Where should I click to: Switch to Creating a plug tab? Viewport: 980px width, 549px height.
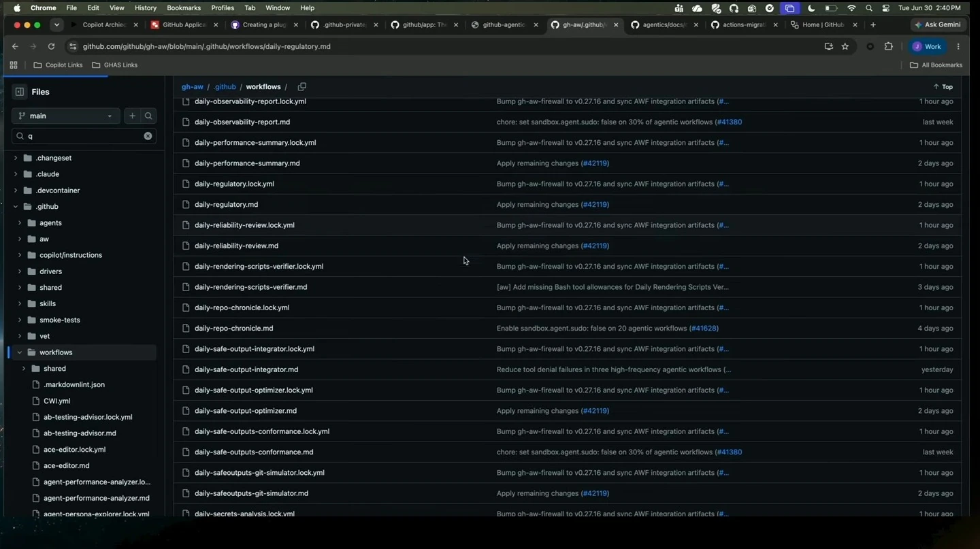tap(264, 24)
